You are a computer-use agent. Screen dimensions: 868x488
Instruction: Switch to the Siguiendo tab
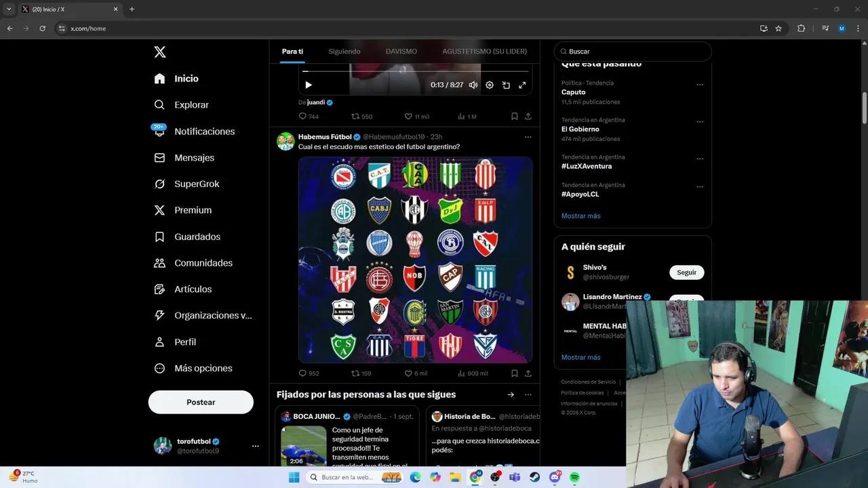coord(344,52)
